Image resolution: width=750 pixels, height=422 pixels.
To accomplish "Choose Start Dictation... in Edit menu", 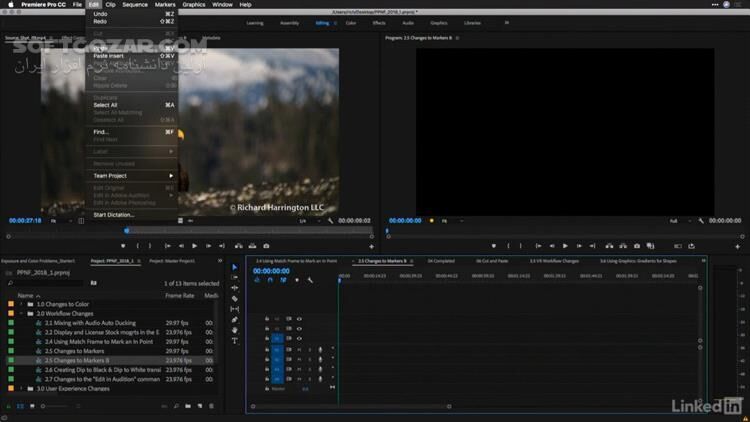I will pos(132,215).
